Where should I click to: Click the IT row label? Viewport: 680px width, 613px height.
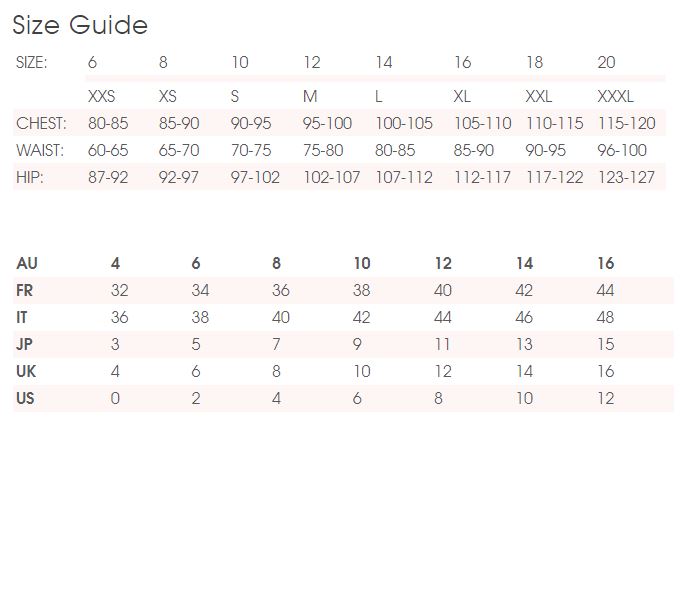[x=22, y=318]
